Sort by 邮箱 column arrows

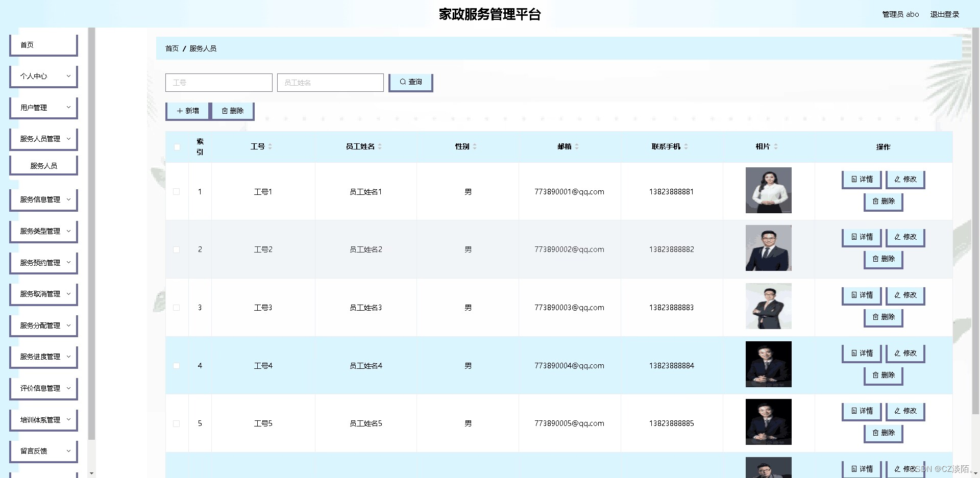[x=577, y=146]
